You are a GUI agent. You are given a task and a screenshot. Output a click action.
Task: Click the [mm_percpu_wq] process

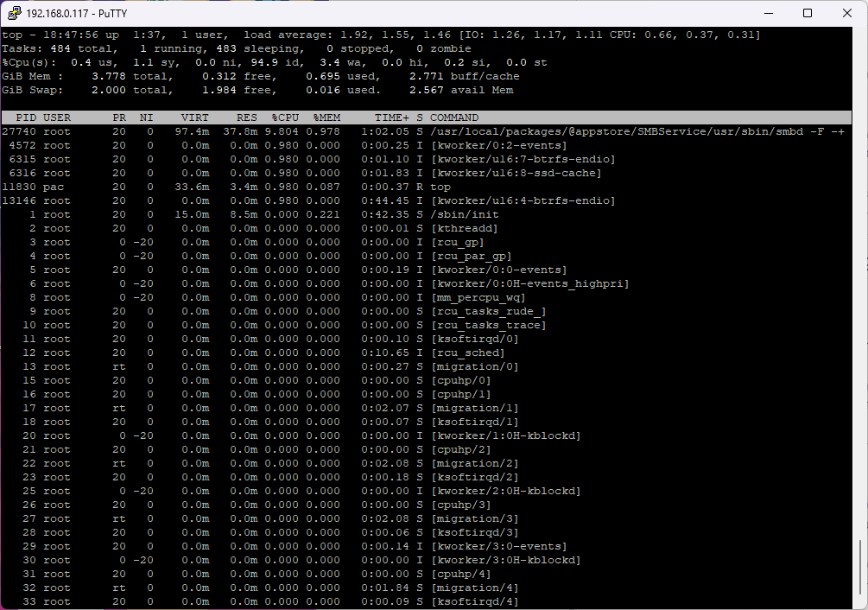coord(478,297)
